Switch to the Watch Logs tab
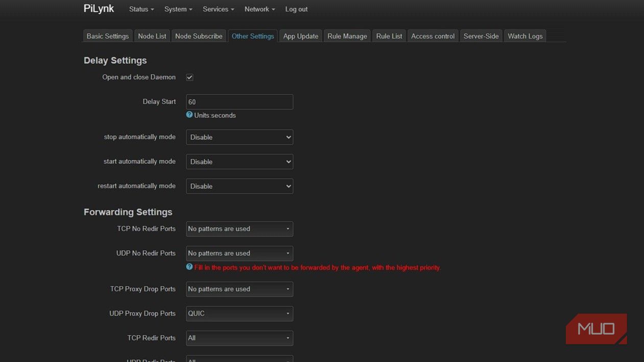This screenshot has height=362, width=644. pyautogui.click(x=525, y=36)
